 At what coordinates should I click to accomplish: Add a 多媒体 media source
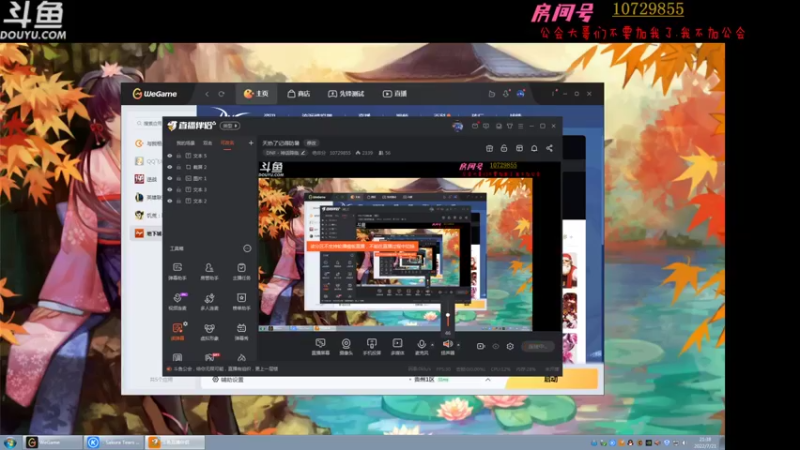[397, 346]
